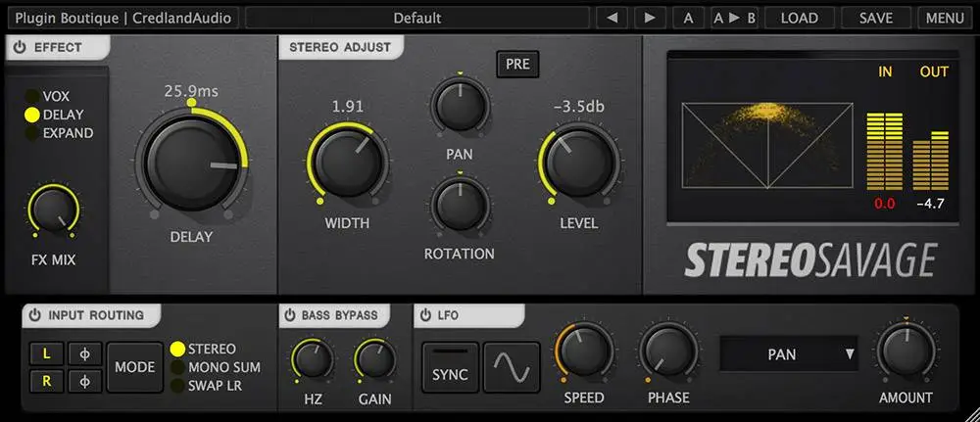
Task: Open the MENU button
Action: [945, 18]
